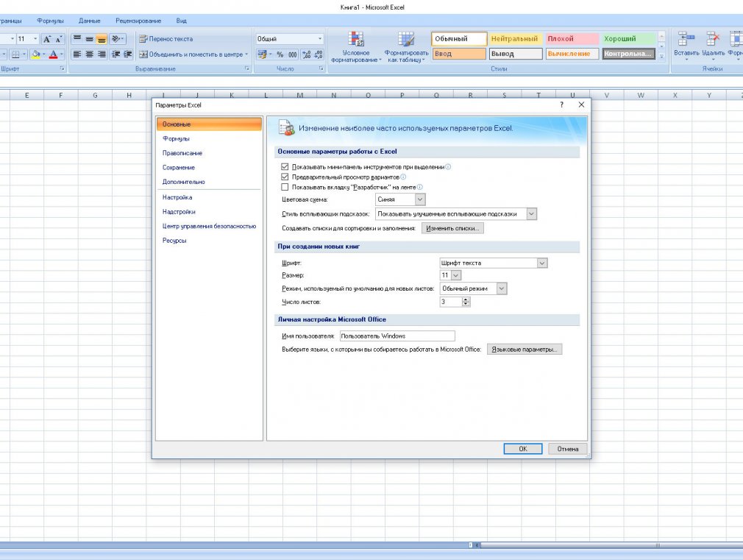Viewport: 743px width, 560px height.
Task: Open Форматировать как таблицу
Action: (406, 46)
